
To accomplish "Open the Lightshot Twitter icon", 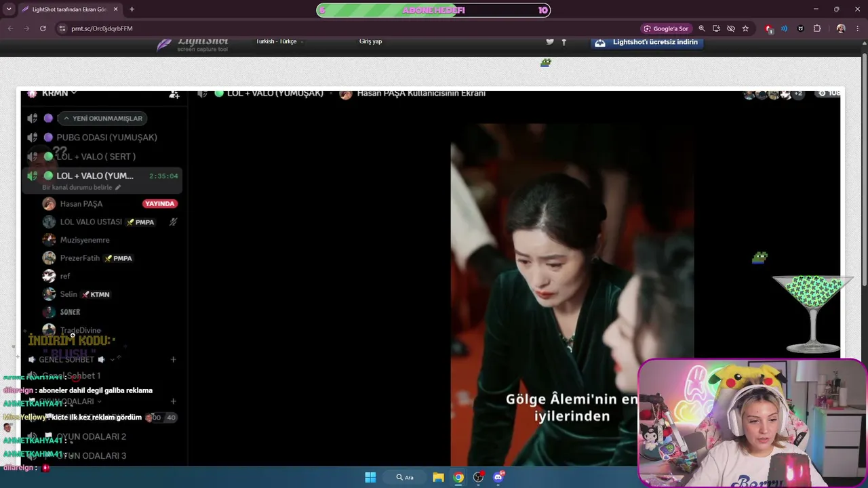I will pos(550,42).
